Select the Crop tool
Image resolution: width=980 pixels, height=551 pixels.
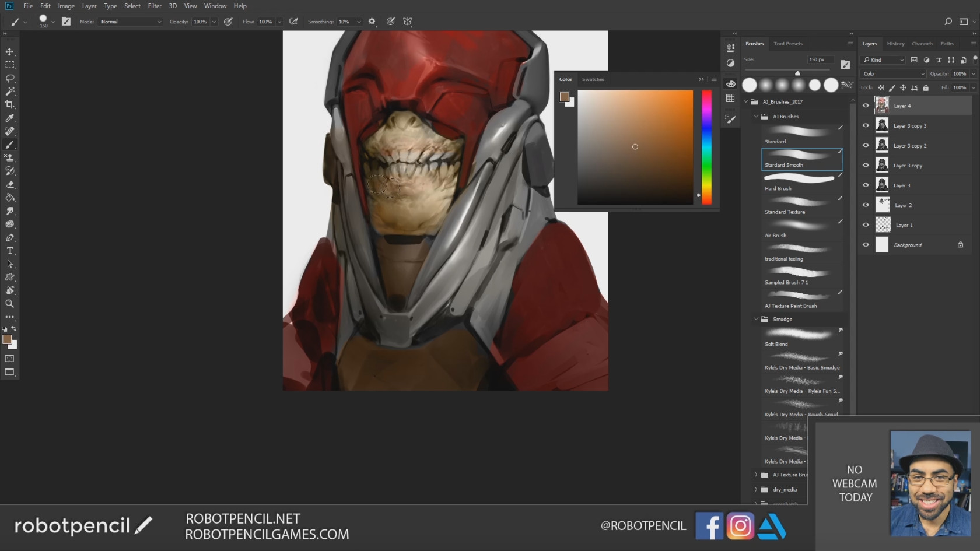click(x=10, y=105)
